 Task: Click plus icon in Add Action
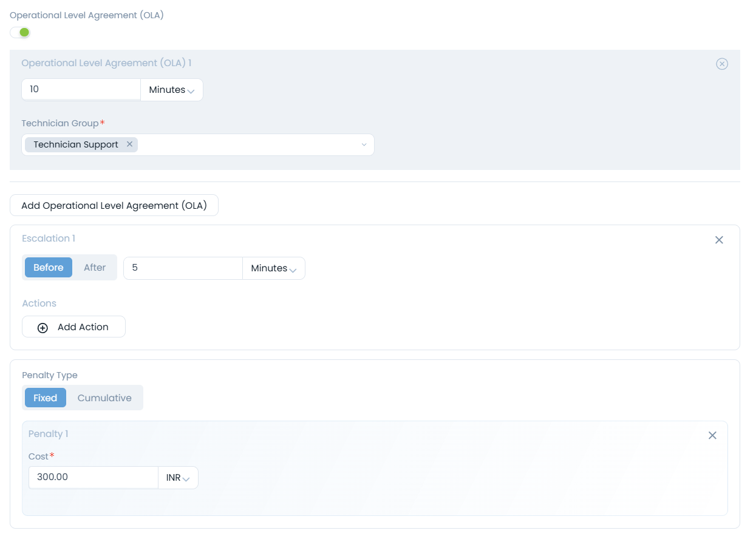(43, 328)
